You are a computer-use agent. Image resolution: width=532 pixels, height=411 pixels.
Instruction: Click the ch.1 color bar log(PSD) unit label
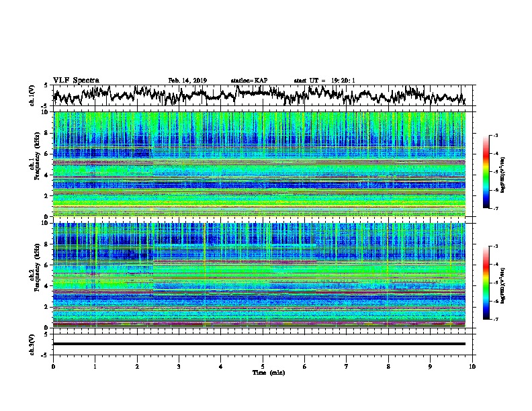503,175
